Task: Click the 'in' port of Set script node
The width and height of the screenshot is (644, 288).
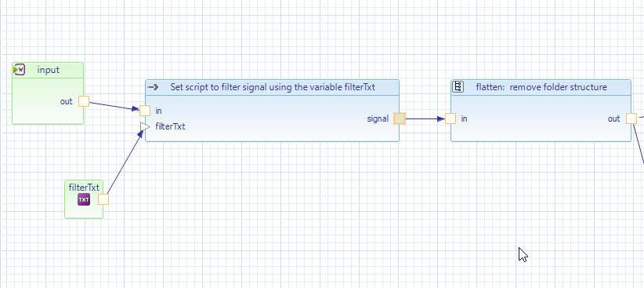Action: pyautogui.click(x=145, y=111)
